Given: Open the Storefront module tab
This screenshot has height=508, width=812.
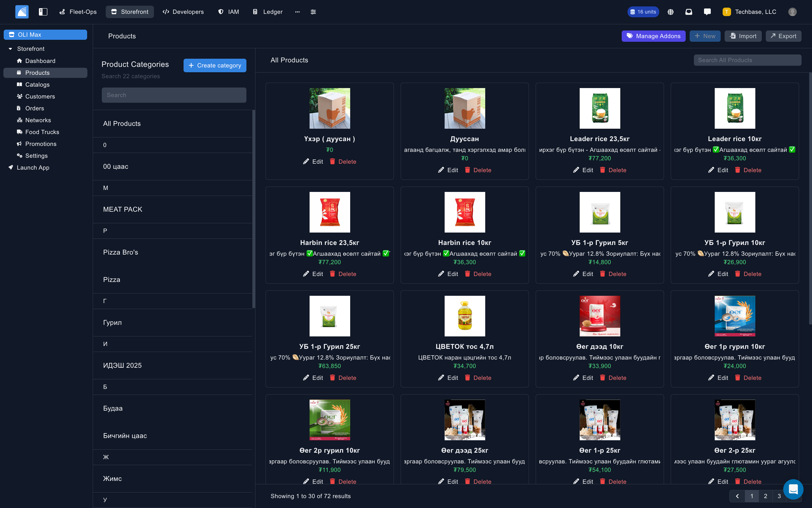Looking at the screenshot, I should pyautogui.click(x=130, y=12).
